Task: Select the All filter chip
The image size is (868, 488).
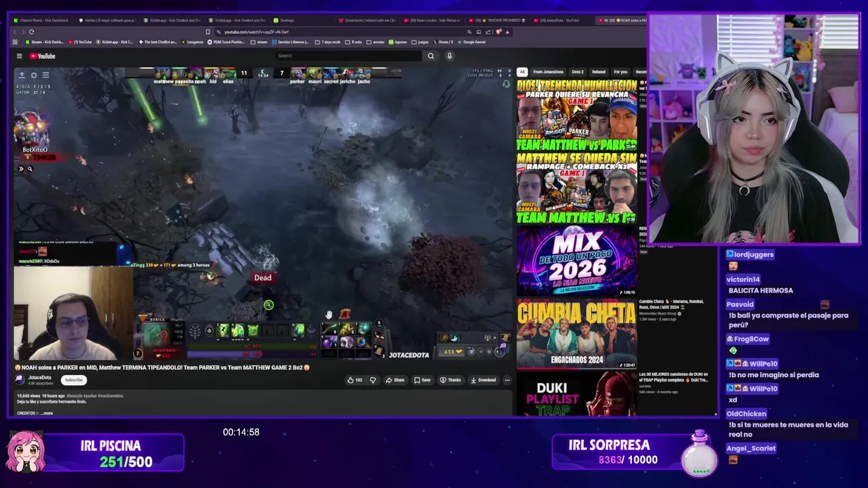Action: click(522, 72)
